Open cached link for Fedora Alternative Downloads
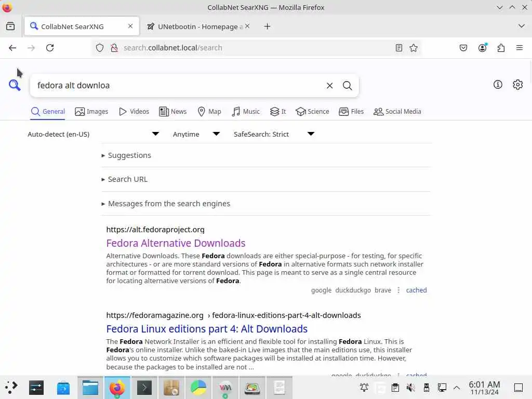This screenshot has height=399, width=532. [416, 290]
